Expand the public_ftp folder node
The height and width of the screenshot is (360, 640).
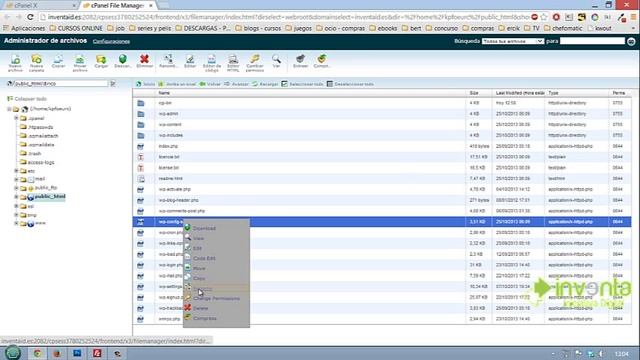16,188
